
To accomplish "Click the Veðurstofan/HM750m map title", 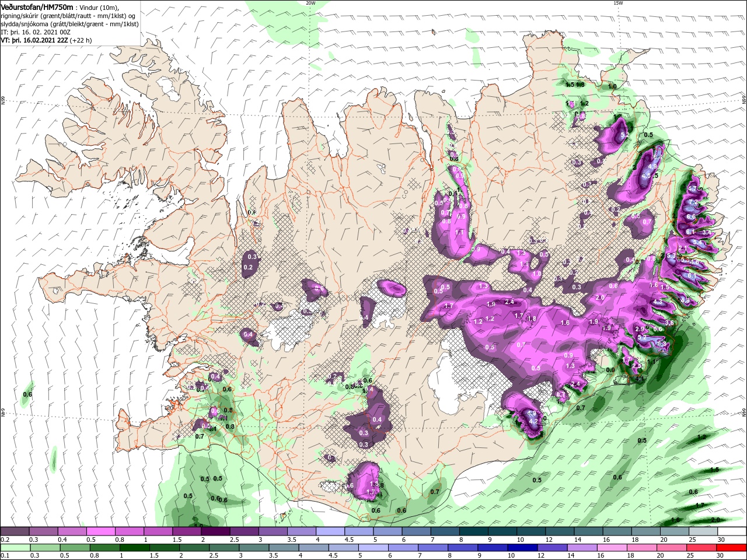I will coord(37,6).
